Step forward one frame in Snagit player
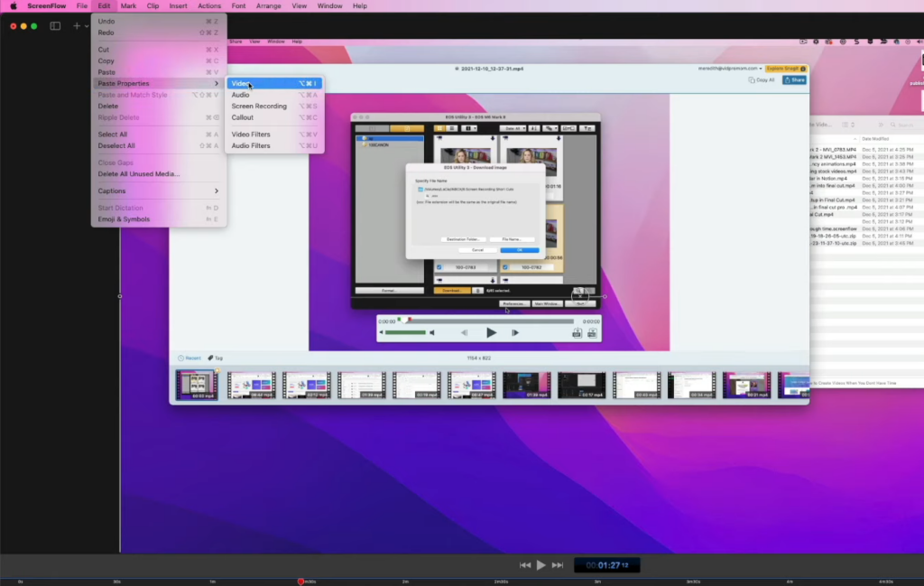This screenshot has height=586, width=924. pyautogui.click(x=515, y=332)
